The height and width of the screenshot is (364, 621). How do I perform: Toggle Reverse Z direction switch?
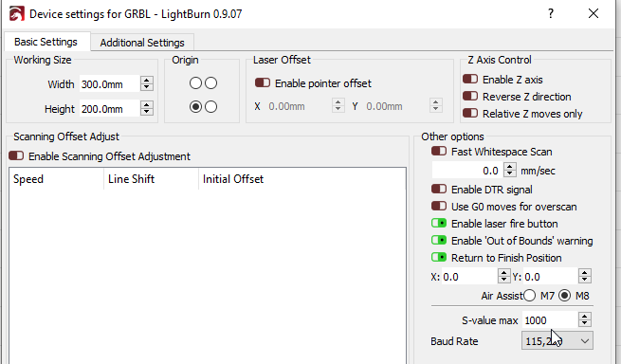[x=470, y=96]
